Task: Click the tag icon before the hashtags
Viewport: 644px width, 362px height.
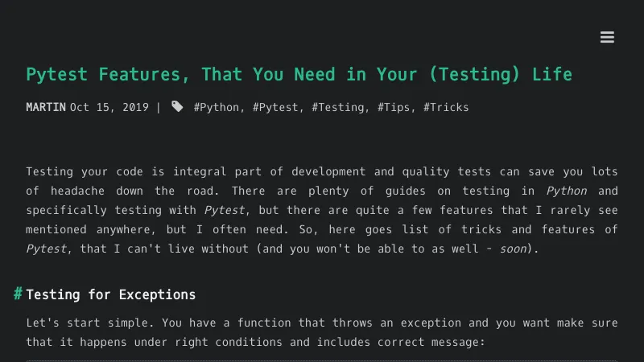Action: 177,107
